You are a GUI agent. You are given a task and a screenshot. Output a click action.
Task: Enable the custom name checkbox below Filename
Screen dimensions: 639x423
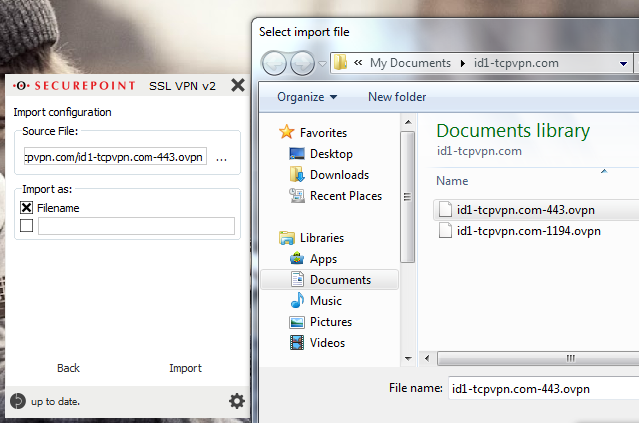(26, 225)
